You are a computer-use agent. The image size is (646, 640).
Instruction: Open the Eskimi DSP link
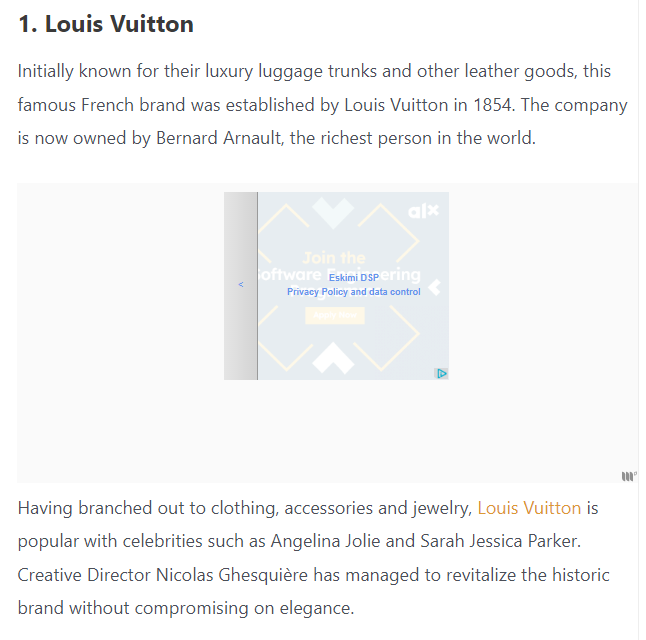[x=353, y=278]
